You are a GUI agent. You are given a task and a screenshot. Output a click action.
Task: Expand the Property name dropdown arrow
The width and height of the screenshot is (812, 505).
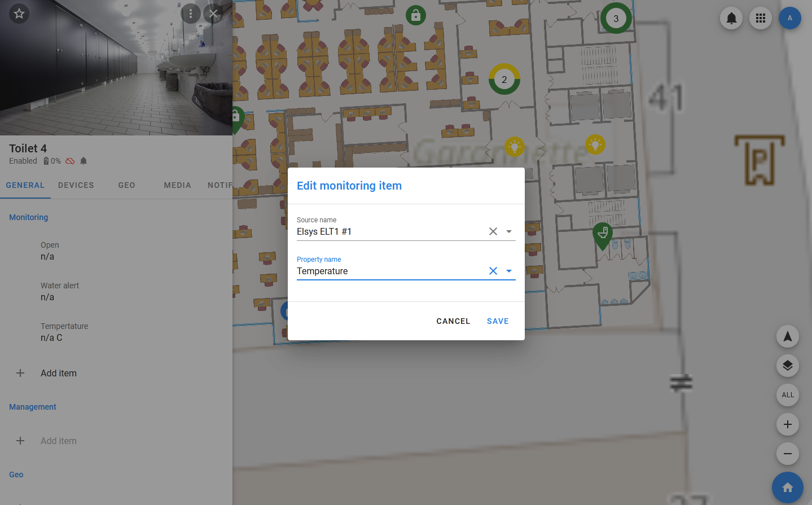(x=509, y=271)
